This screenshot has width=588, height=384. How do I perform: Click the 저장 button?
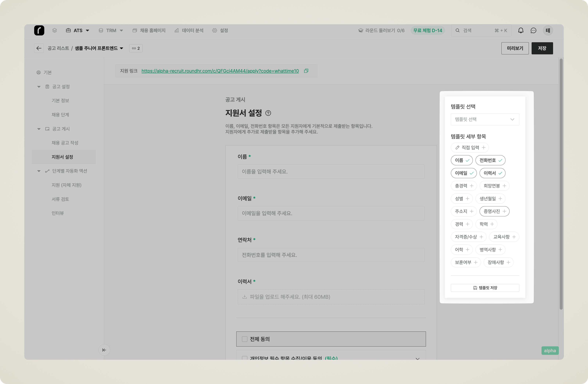pos(542,48)
